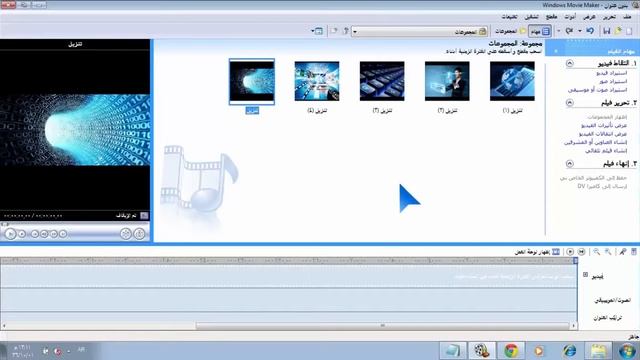Click the New Collection Folder icon
This screenshot has height=360, width=640.
click(334, 31)
